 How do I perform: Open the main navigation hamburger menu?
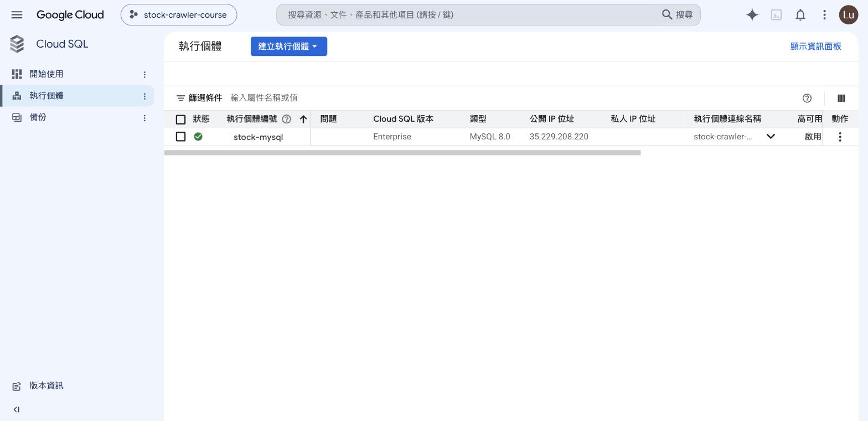point(17,15)
